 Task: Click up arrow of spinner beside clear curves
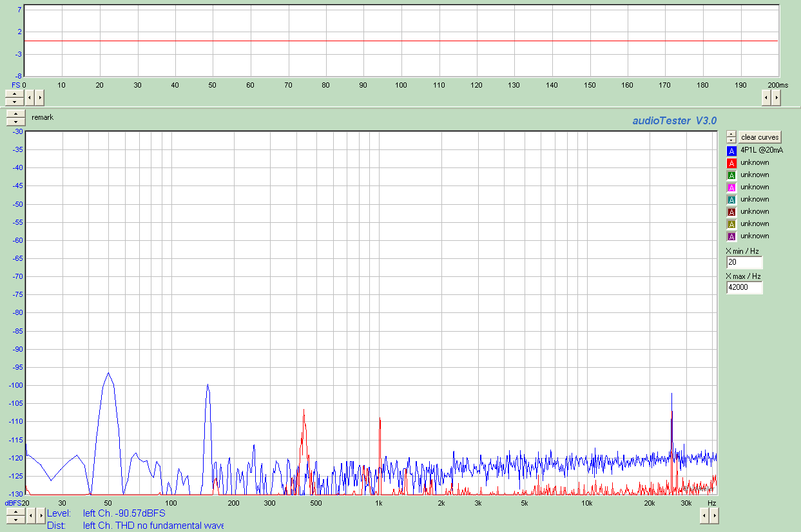[x=731, y=134]
